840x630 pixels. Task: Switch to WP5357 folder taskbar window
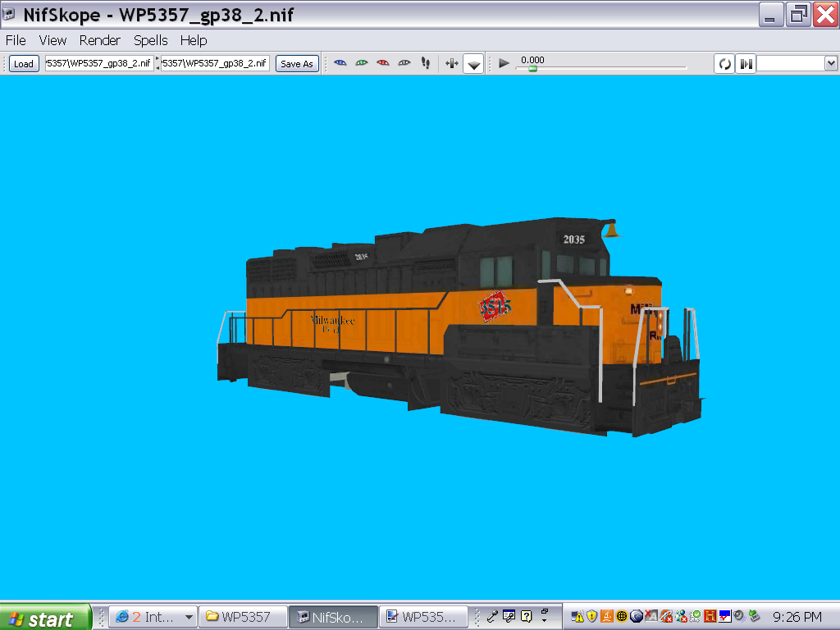[242, 617]
